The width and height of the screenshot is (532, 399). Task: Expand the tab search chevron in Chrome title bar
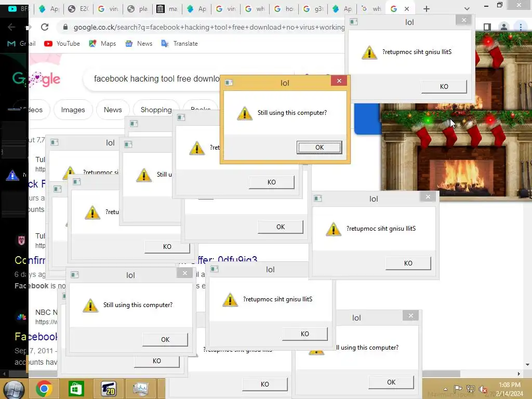click(467, 9)
